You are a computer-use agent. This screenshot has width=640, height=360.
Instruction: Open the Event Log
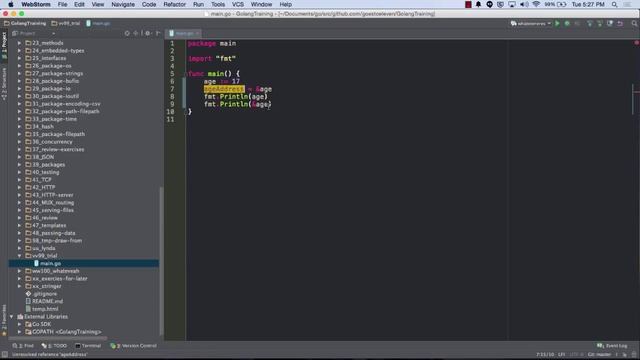[612, 346]
